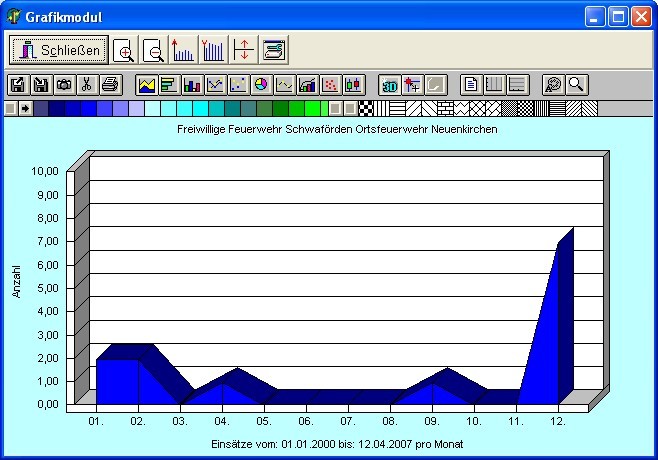This screenshot has height=460, width=658.
Task: Pick the bright cyan color swatch
Action: pyautogui.click(x=201, y=108)
